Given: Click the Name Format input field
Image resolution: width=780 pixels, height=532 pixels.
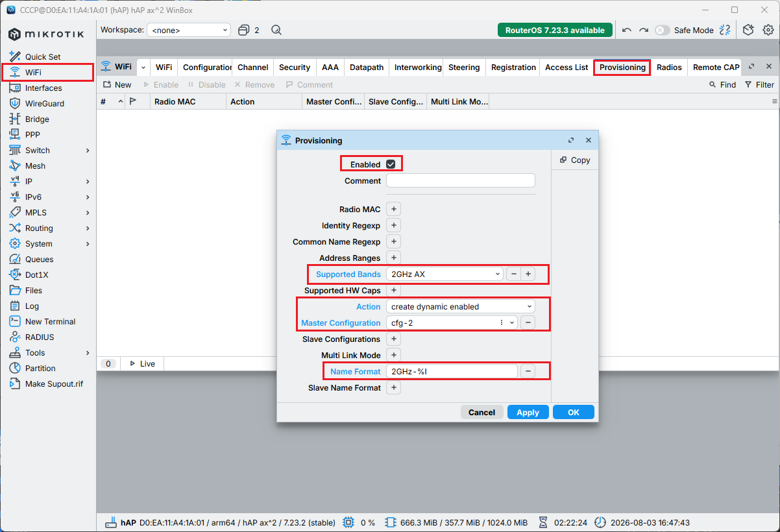Looking at the screenshot, I should (x=452, y=371).
